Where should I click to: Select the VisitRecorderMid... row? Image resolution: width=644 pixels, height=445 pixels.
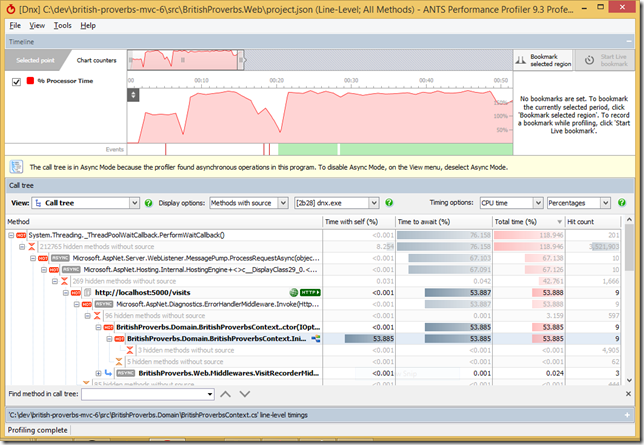[x=313, y=374]
